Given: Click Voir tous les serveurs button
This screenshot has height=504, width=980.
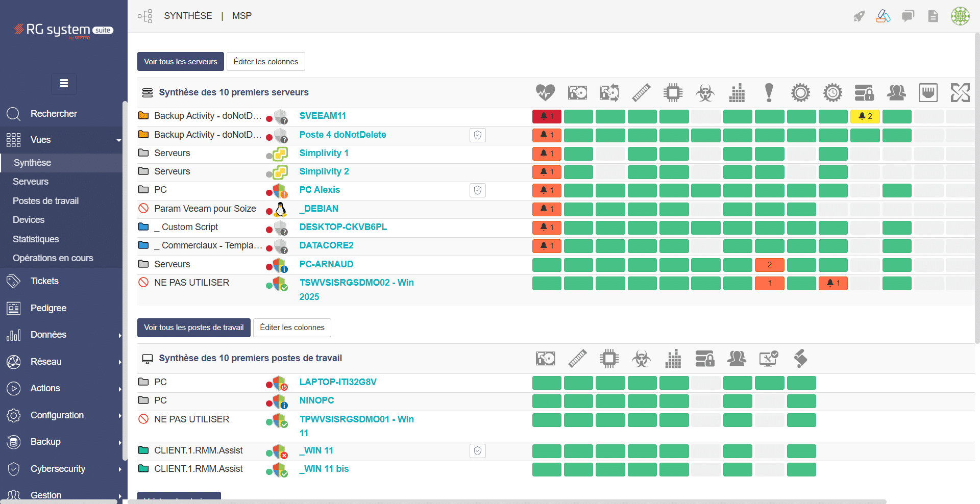Looking at the screenshot, I should coord(181,62).
